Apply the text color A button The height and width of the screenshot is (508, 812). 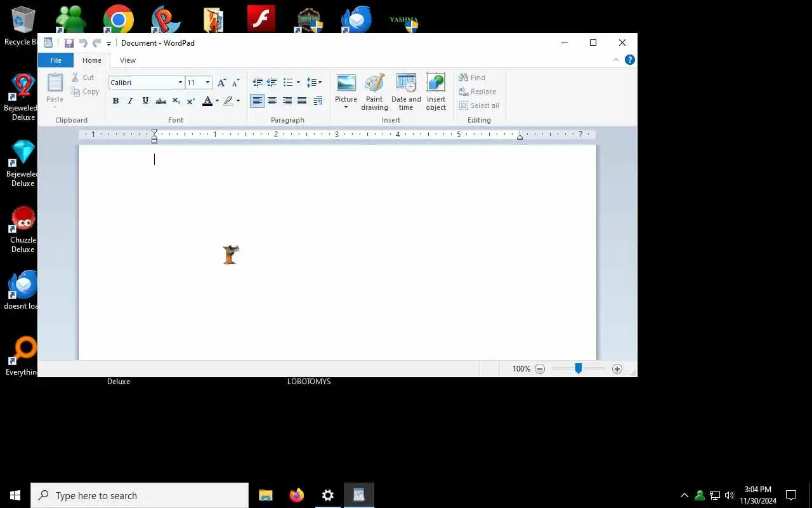pyautogui.click(x=207, y=101)
